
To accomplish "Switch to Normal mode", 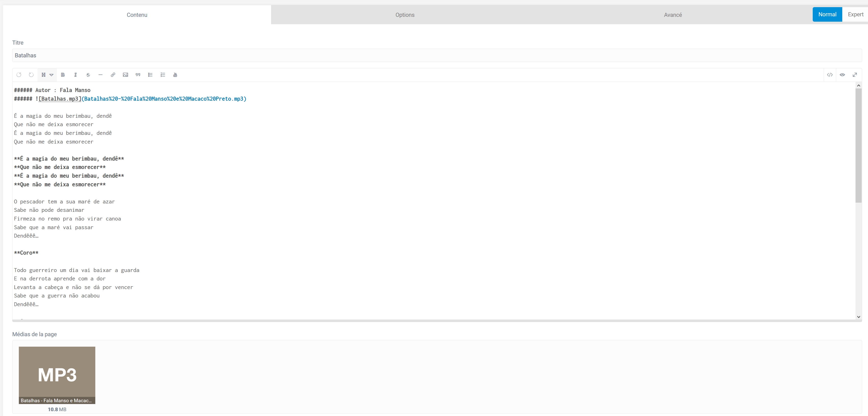I will [827, 15].
